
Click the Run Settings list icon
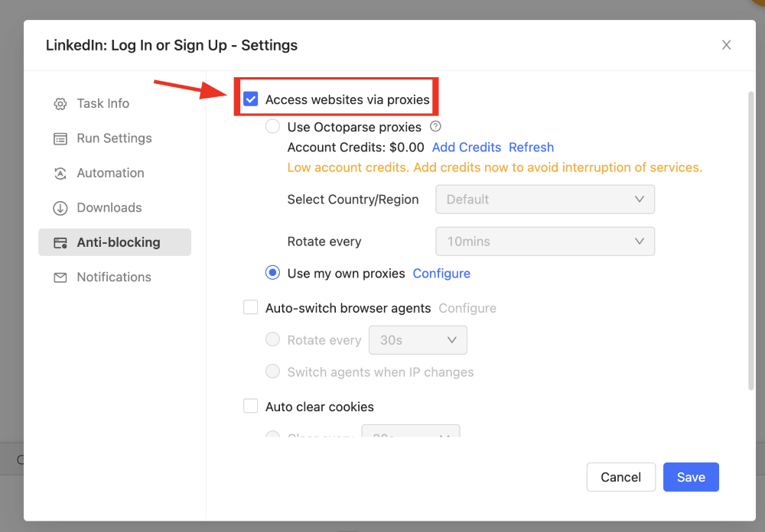[60, 138]
